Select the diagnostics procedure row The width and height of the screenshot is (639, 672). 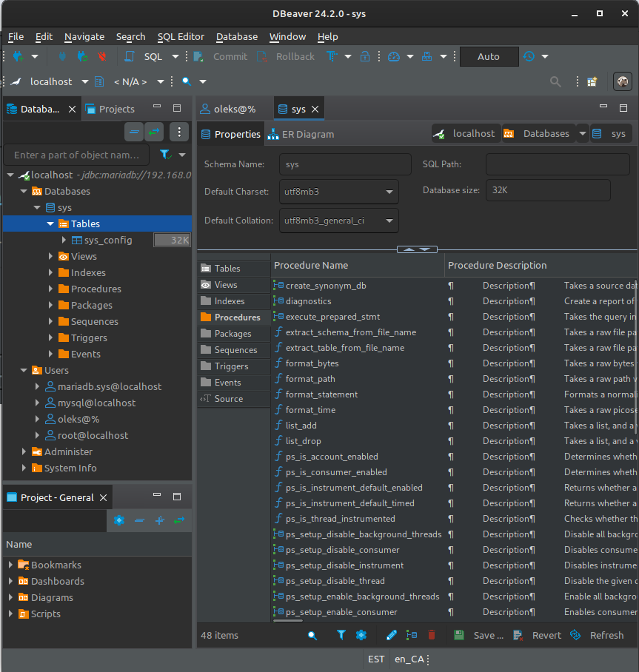click(308, 301)
